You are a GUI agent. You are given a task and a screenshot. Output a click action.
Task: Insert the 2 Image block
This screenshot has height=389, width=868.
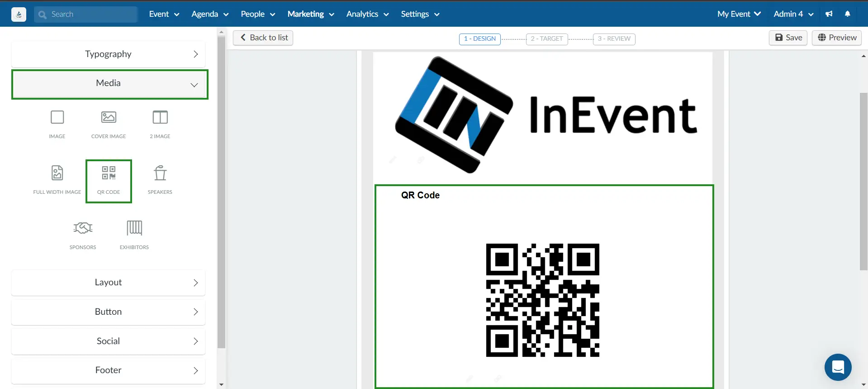[160, 124]
